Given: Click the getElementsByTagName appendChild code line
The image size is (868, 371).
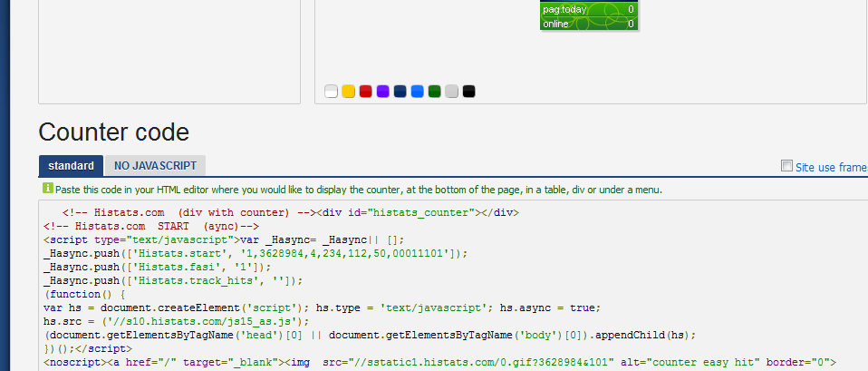Looking at the screenshot, I should tap(370, 336).
